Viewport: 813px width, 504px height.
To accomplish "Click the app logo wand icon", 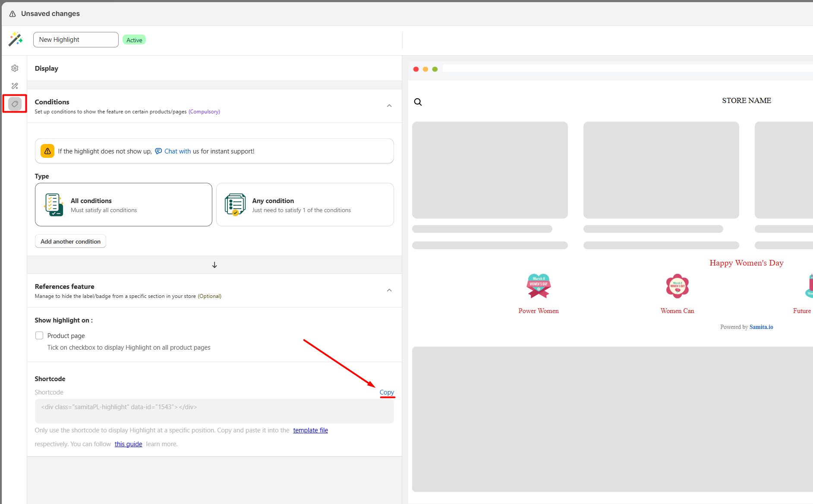I will click(16, 39).
